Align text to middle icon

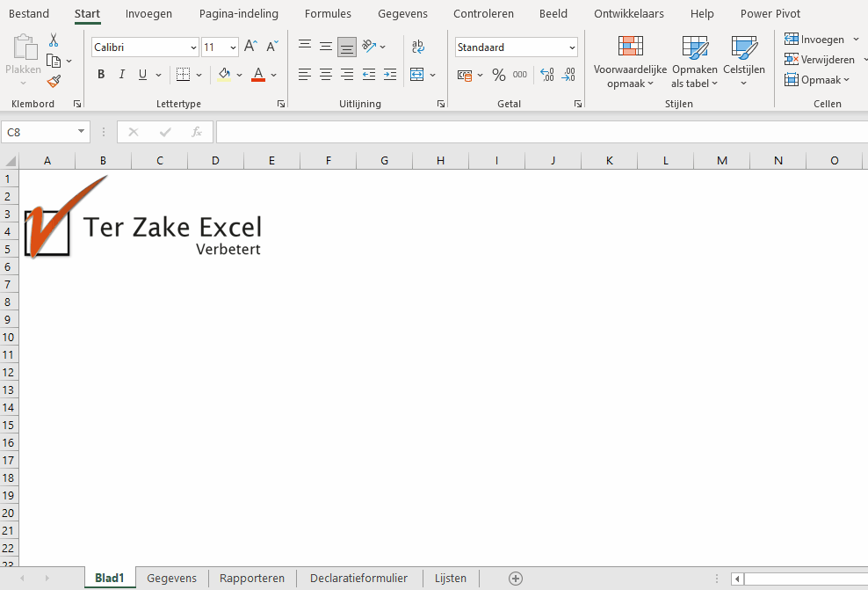coord(325,47)
